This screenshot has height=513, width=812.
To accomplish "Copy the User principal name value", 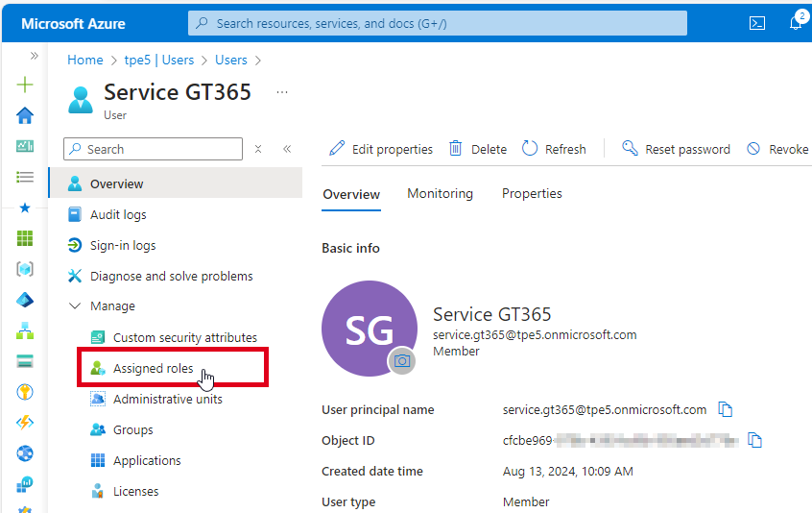I will tap(726, 410).
